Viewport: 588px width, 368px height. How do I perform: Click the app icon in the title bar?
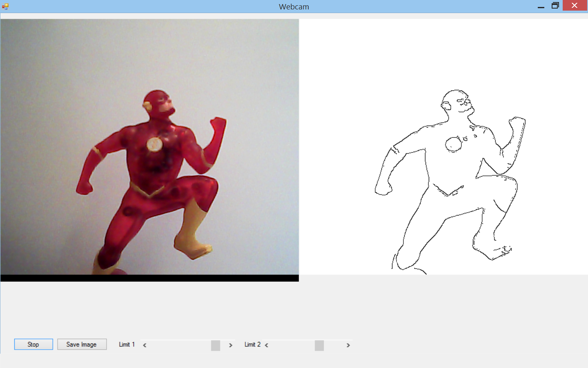pos(5,6)
